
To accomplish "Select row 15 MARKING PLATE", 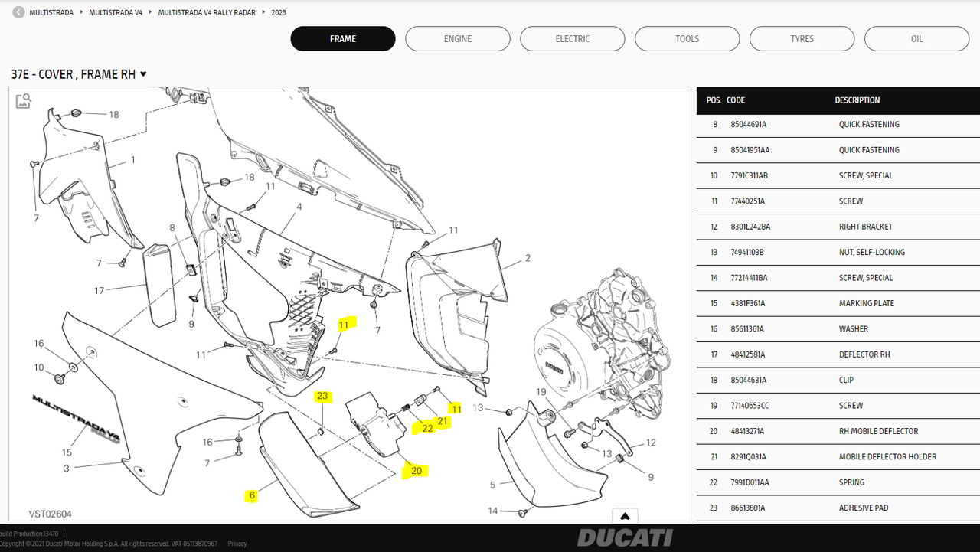I will 838,304.
